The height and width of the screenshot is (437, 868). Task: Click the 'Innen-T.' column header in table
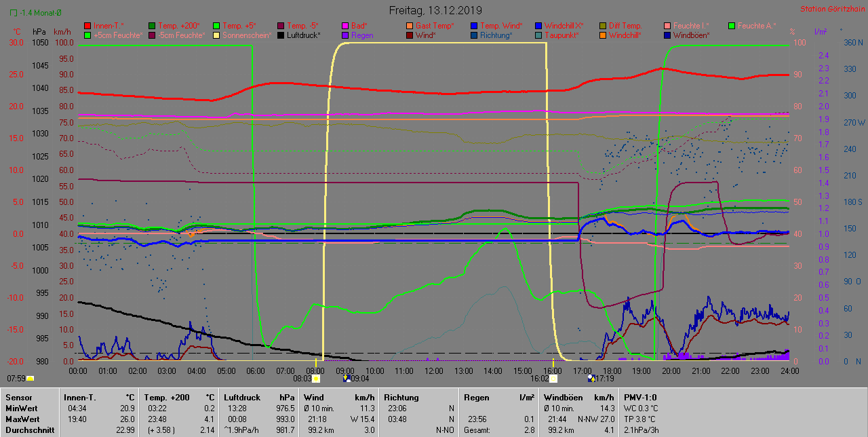[x=80, y=398]
